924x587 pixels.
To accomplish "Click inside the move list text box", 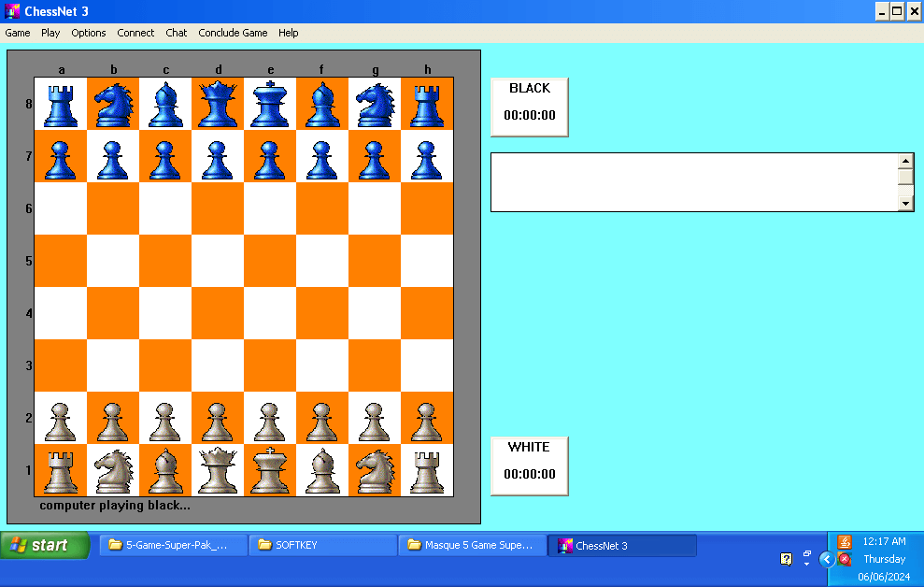I will point(694,182).
